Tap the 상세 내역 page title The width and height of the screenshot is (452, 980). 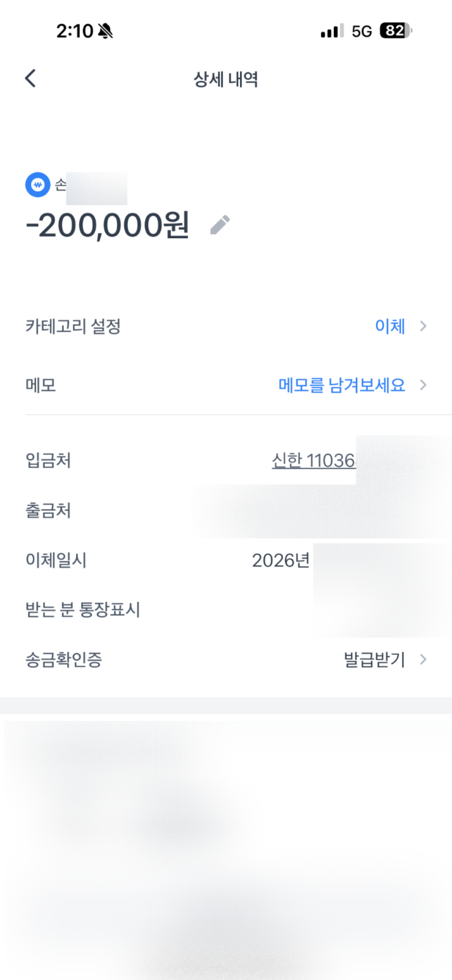tap(226, 80)
